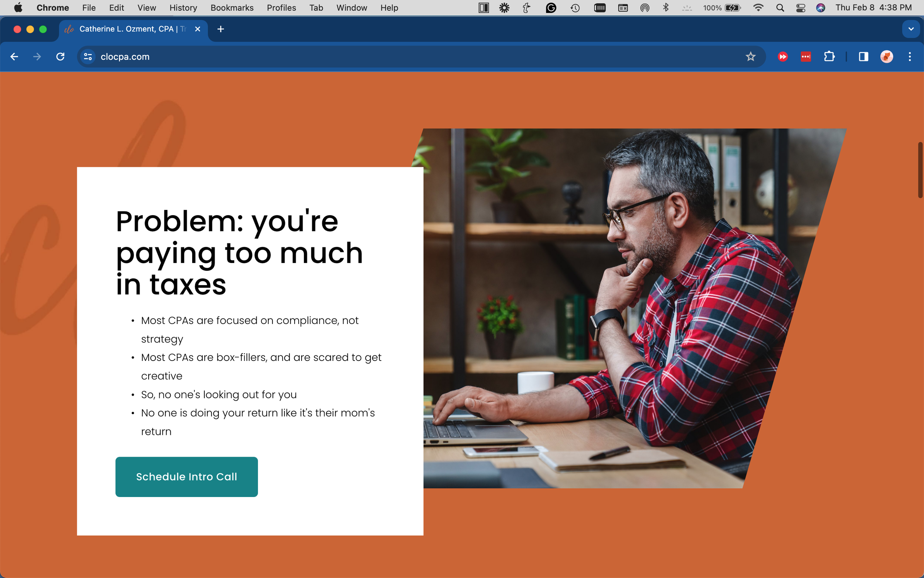View site information icon in address bar
Viewport: 924px width, 578px height.
pos(88,57)
